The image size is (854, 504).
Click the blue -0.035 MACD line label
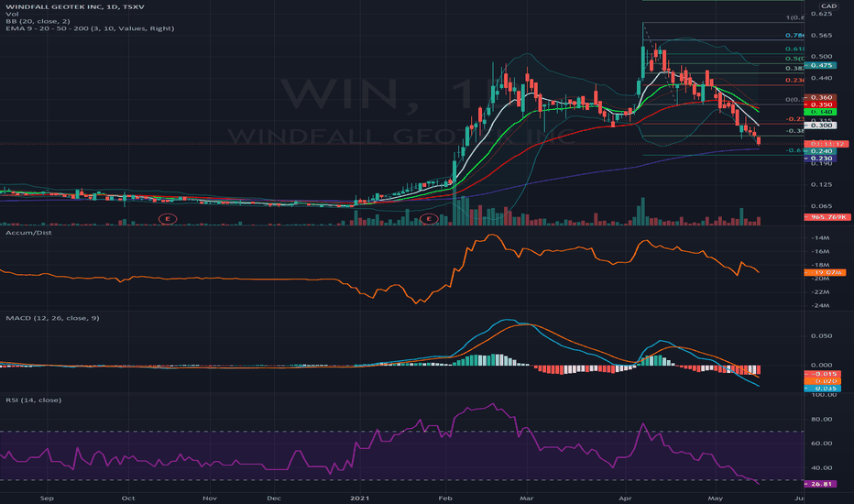click(x=823, y=389)
